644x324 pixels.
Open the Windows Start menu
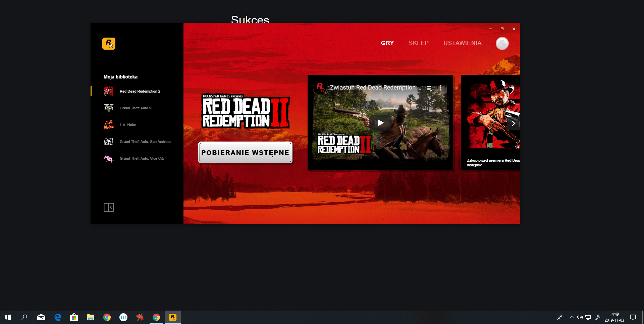8,317
